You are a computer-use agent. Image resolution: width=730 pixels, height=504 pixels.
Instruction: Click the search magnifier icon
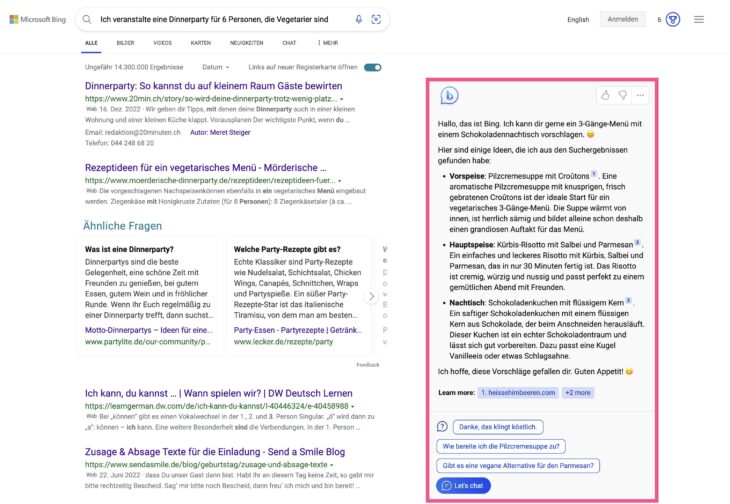(x=87, y=20)
